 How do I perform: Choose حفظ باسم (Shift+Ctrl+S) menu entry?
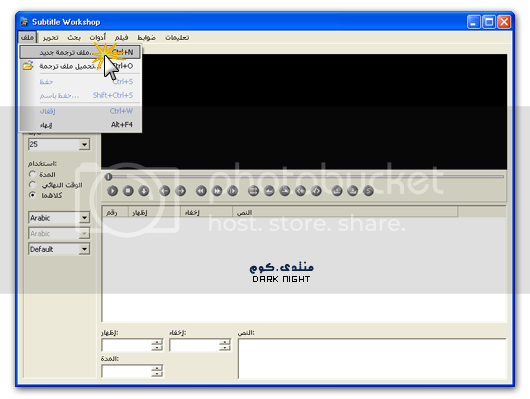(80, 95)
